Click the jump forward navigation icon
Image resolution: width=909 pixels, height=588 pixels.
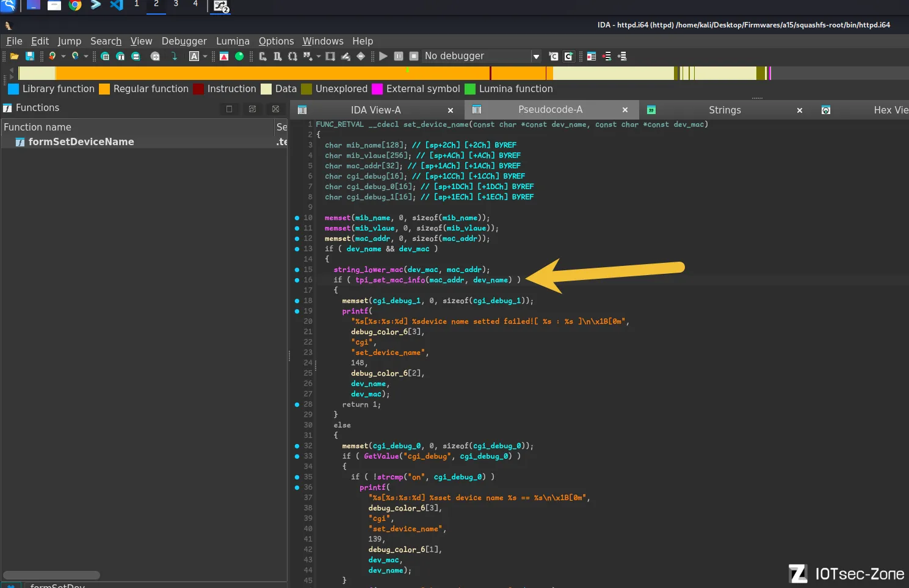pyautogui.click(x=75, y=56)
